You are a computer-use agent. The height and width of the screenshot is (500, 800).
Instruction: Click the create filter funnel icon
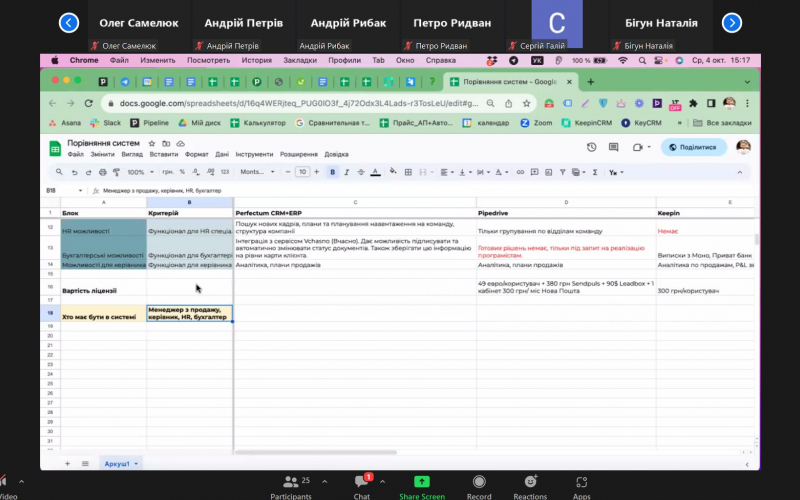coord(562,172)
